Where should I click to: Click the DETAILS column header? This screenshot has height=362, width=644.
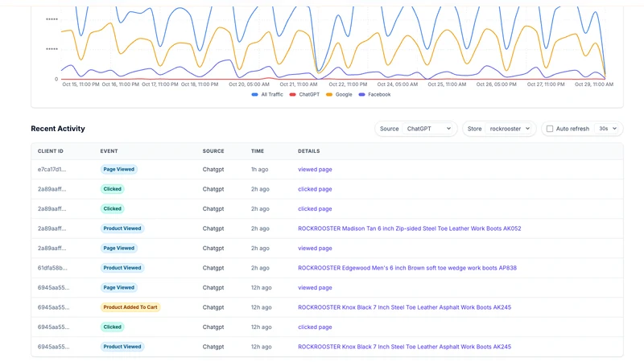click(309, 151)
